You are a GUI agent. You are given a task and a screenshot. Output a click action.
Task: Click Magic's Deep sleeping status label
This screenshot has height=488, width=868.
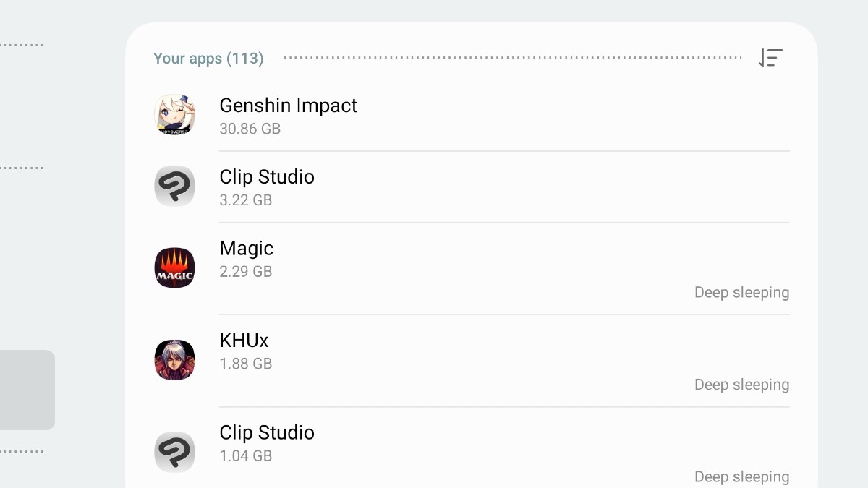741,293
